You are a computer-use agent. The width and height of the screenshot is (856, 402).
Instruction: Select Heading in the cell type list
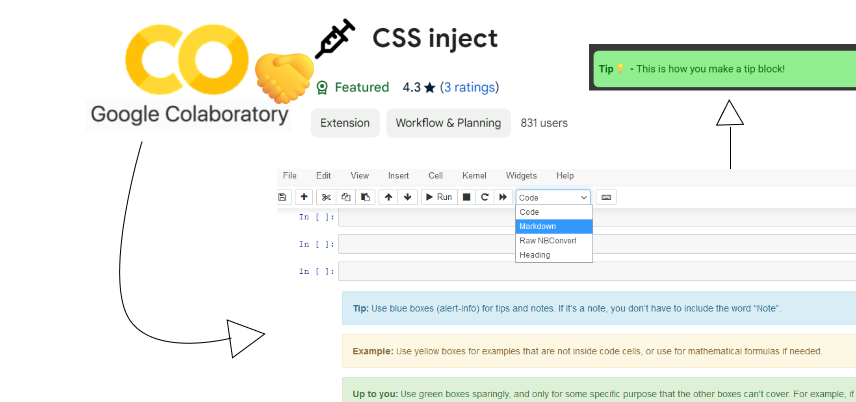[x=554, y=255]
